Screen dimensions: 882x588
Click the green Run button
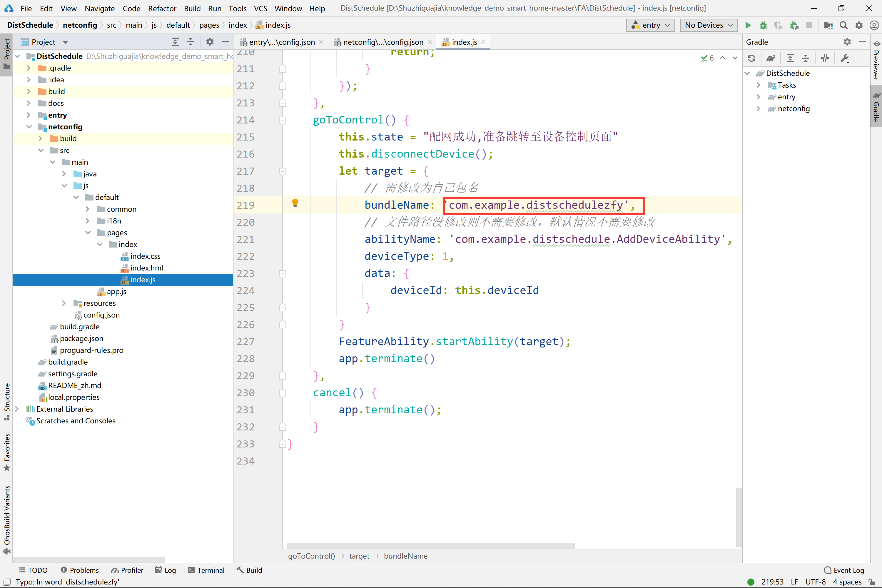pyautogui.click(x=748, y=25)
